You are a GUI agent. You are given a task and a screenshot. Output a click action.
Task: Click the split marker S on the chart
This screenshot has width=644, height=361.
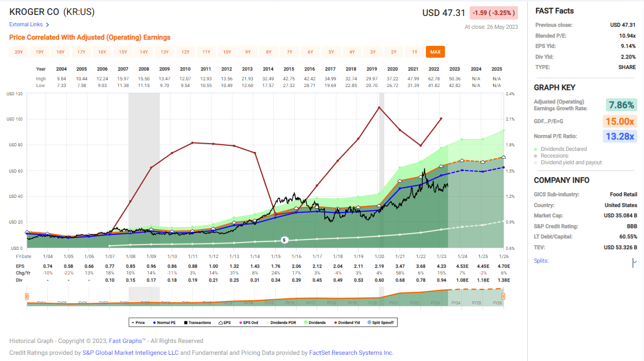(284, 240)
